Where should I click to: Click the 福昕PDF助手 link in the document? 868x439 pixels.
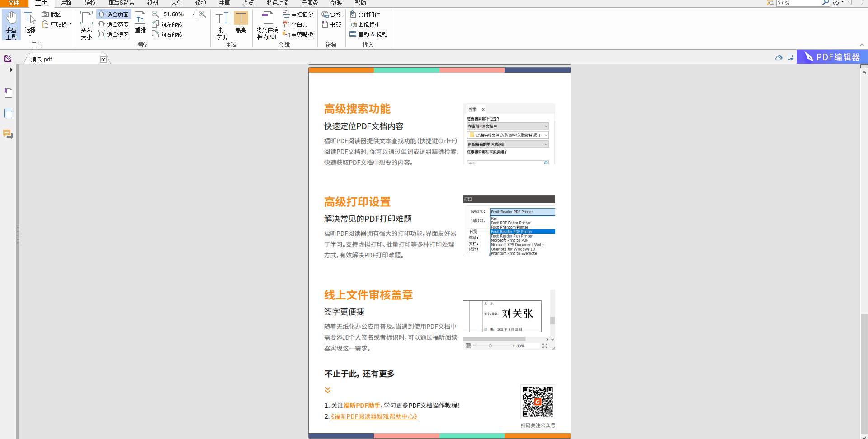click(x=361, y=406)
